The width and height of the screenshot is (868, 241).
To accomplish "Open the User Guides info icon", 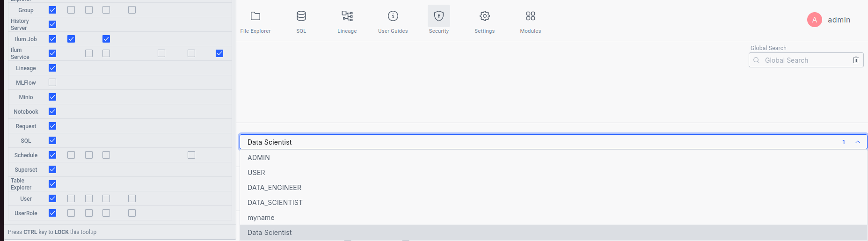I will pos(393,16).
